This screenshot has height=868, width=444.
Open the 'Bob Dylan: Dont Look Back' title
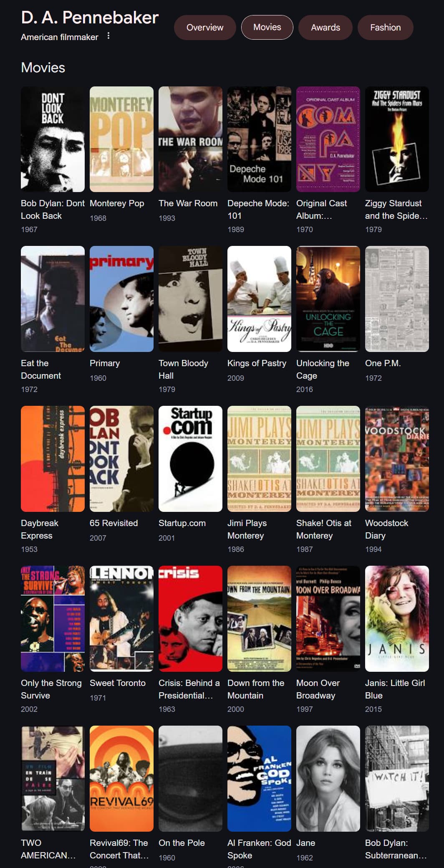(x=53, y=210)
